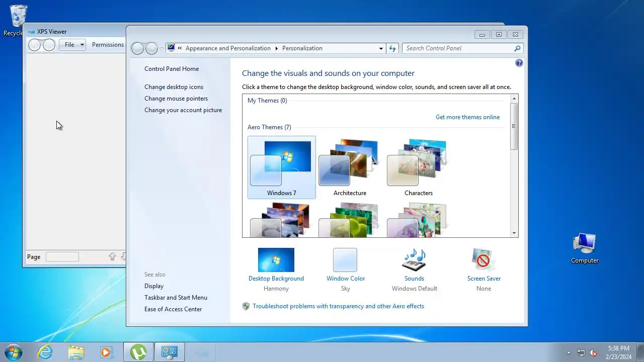Open Control Panel Home
This screenshot has width=644, height=362.
pos(172,69)
